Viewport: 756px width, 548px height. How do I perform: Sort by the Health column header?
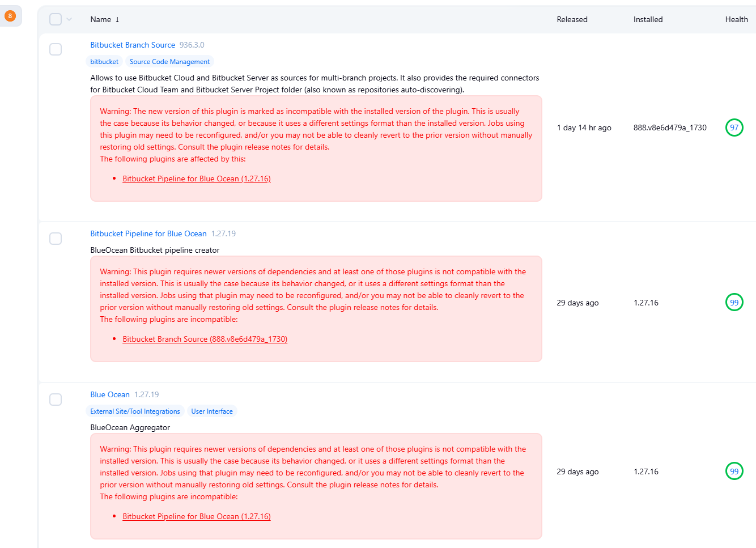(x=736, y=19)
